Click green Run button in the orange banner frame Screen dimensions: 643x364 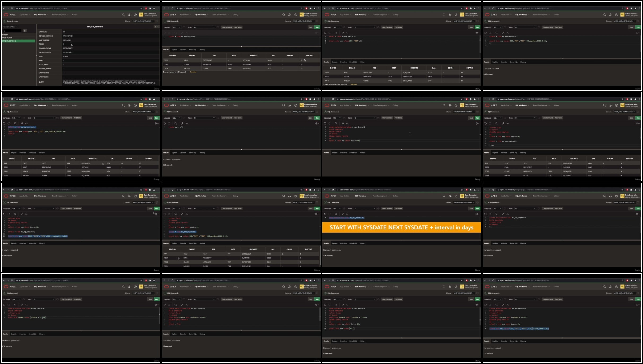click(x=478, y=208)
